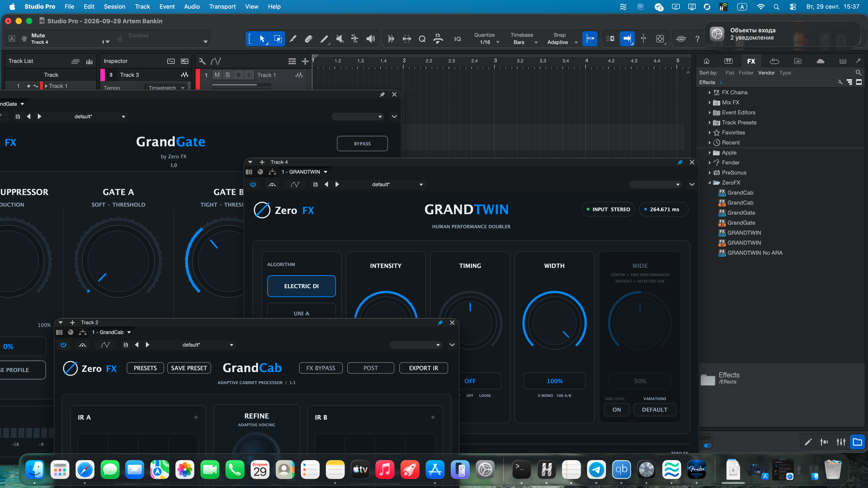Viewport: 868px width, 488px height.
Task: Click the SAVE PRESET button
Action: 189,368
